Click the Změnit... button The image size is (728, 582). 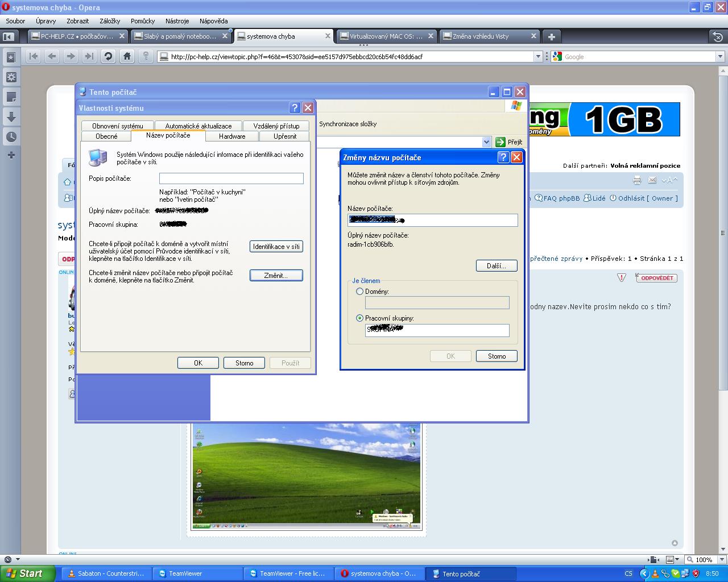pyautogui.click(x=276, y=276)
